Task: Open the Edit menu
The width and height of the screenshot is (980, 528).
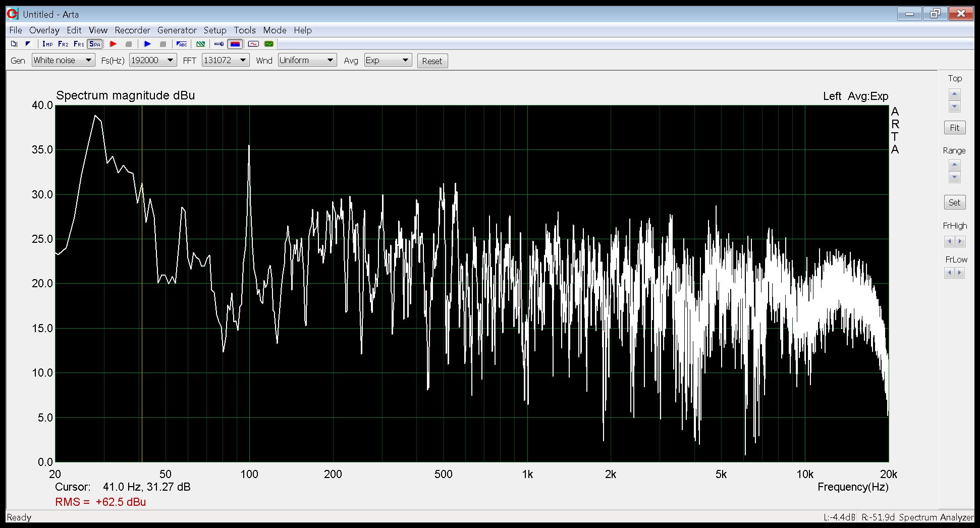Action: point(74,30)
